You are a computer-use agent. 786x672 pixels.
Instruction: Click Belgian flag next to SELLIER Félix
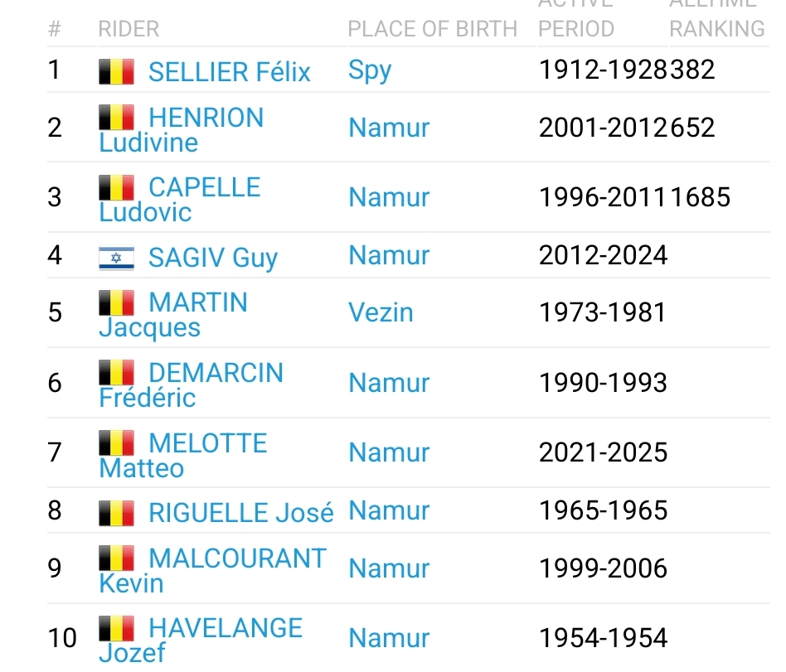pos(116,72)
